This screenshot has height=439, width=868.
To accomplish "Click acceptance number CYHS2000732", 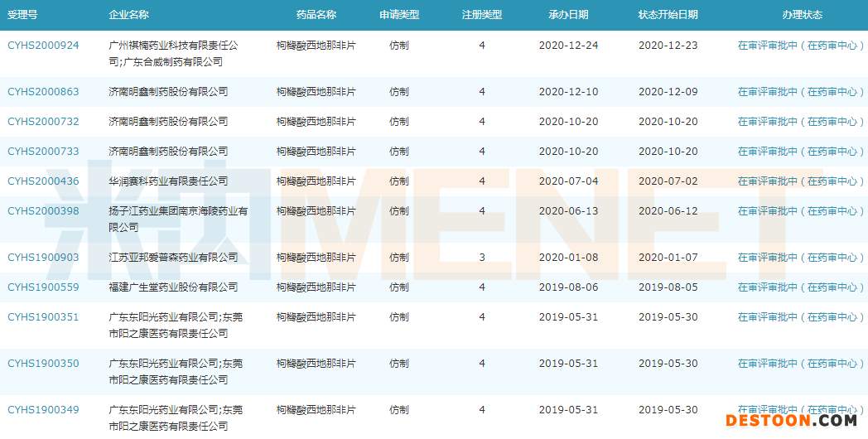I will click(x=43, y=122).
